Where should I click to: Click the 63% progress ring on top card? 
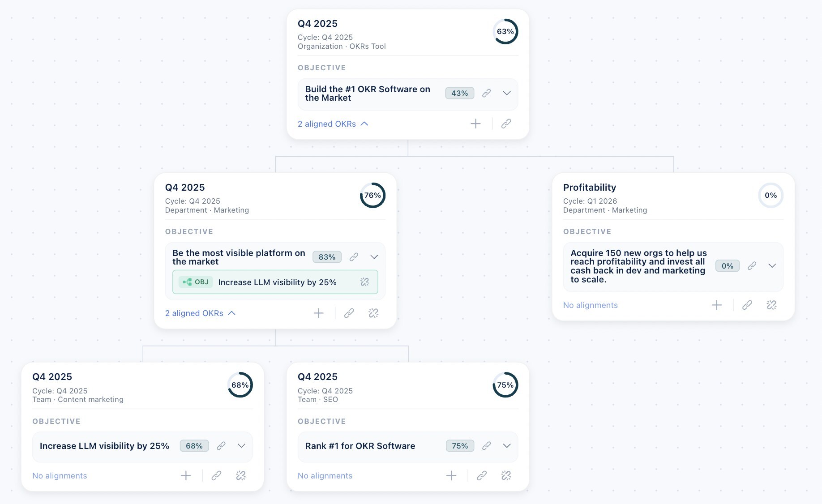tap(505, 32)
